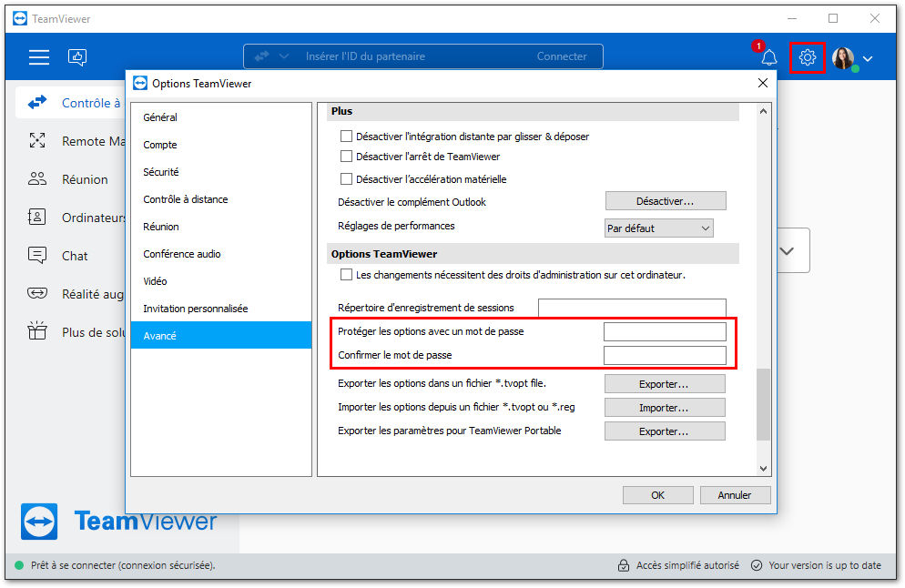
Task: Open the hamburger menu in TeamViewer
Action: 38,56
